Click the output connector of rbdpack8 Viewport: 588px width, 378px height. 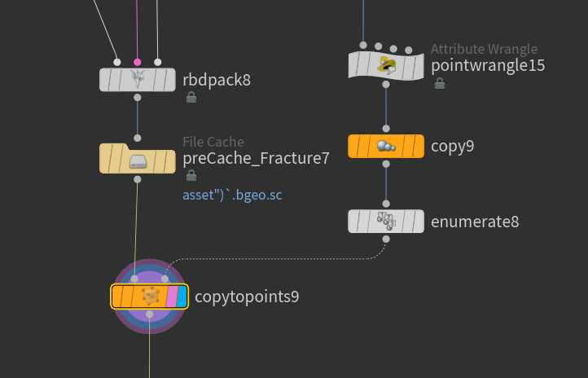click(x=138, y=98)
